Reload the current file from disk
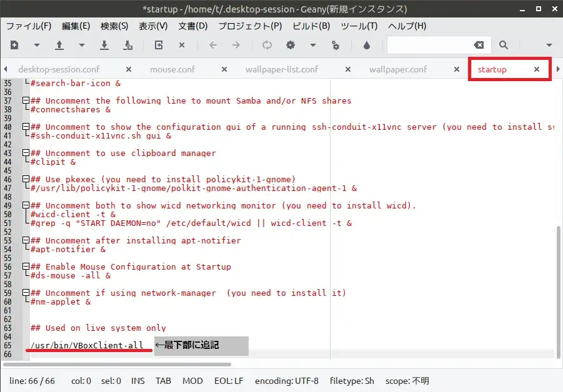Image resolution: width=563 pixels, height=392 pixels. click(x=159, y=45)
